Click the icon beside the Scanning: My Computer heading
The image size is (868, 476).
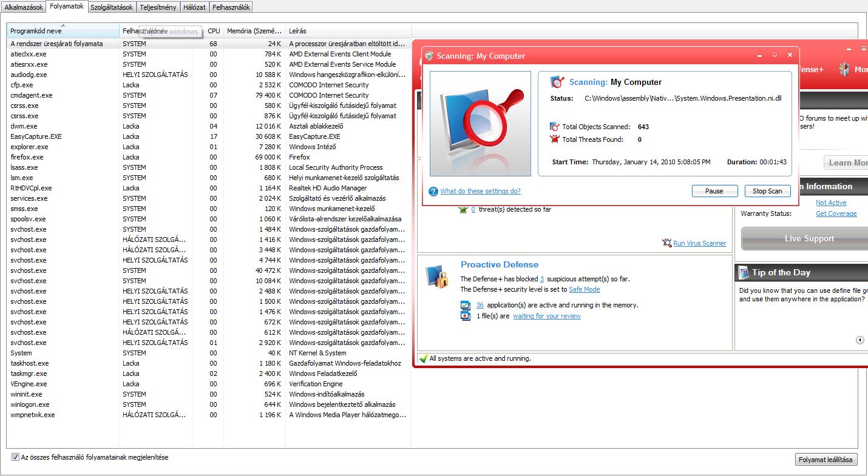(x=557, y=82)
